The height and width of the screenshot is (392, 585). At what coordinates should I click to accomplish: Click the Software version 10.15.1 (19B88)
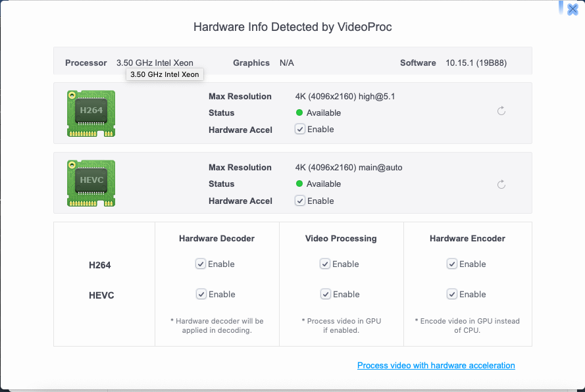pyautogui.click(x=476, y=62)
